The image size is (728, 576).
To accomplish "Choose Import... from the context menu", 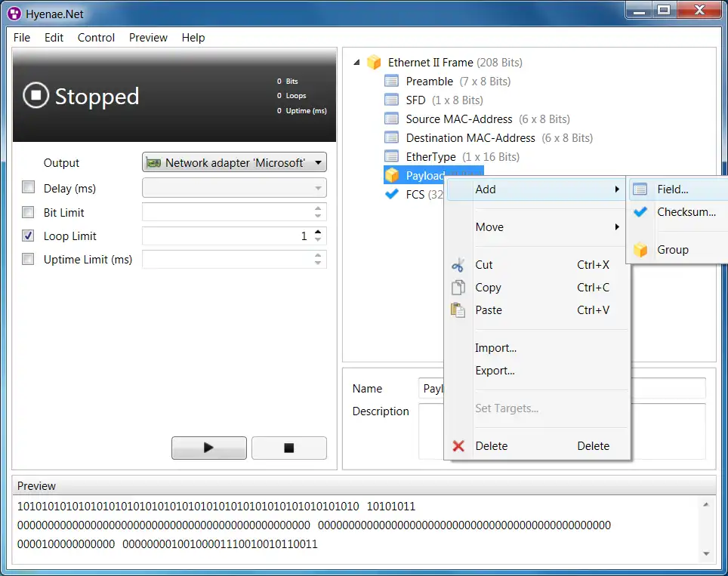I will tap(537, 348).
